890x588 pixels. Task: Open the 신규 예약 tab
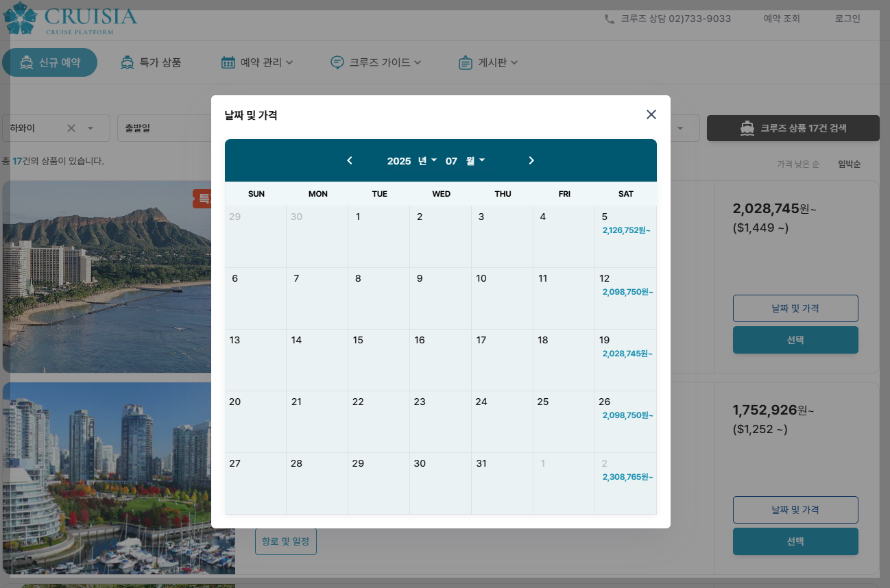tap(49, 62)
